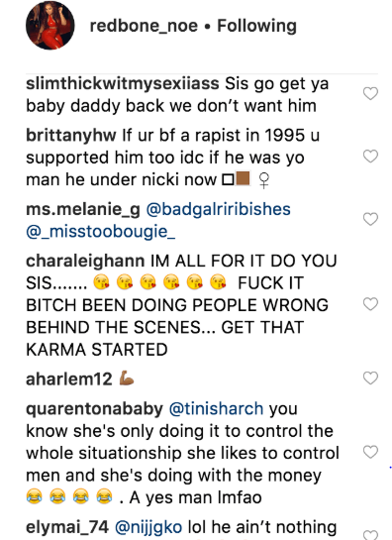The width and height of the screenshot is (392, 540).
Task: View brittanyhw's profile via the username
Action: (71, 136)
